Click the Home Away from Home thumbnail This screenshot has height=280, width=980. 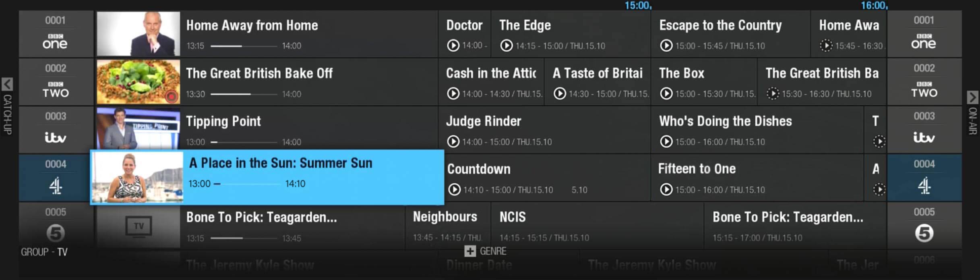[138, 34]
